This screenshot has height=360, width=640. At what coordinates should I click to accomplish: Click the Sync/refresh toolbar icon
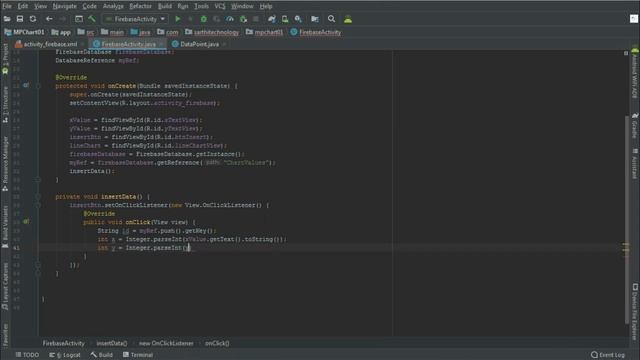tap(33, 19)
